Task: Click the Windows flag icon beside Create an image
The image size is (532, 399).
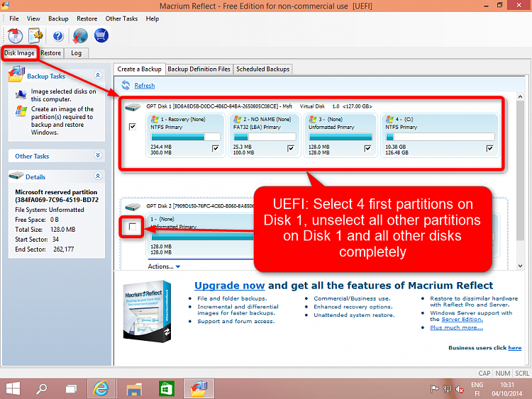Action: [21, 111]
